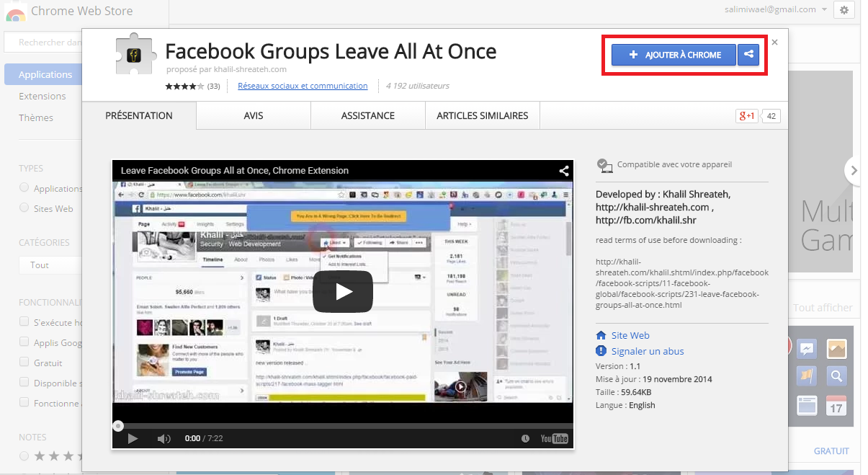Toggle the S'exécute hors connexion checkbox
This screenshot has height=475, width=868.
point(24,321)
